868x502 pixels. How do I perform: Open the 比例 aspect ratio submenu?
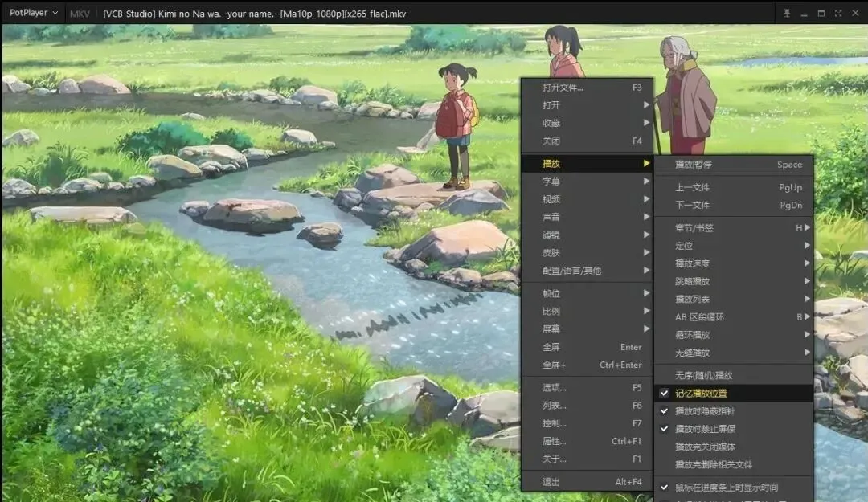588,311
